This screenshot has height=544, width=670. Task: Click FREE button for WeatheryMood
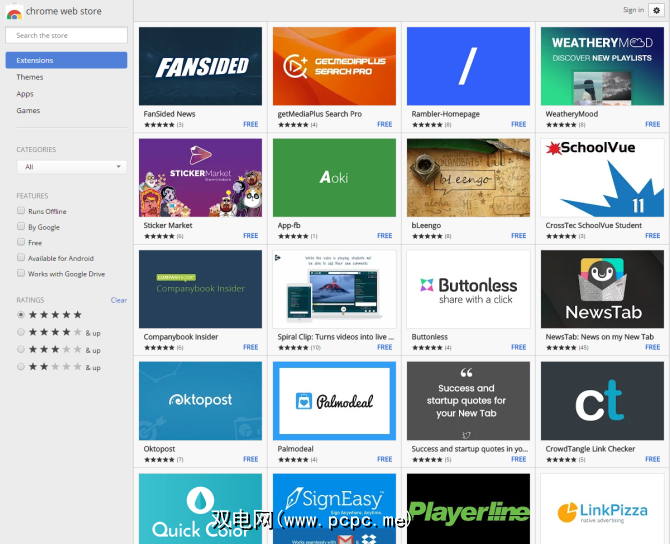pos(652,124)
